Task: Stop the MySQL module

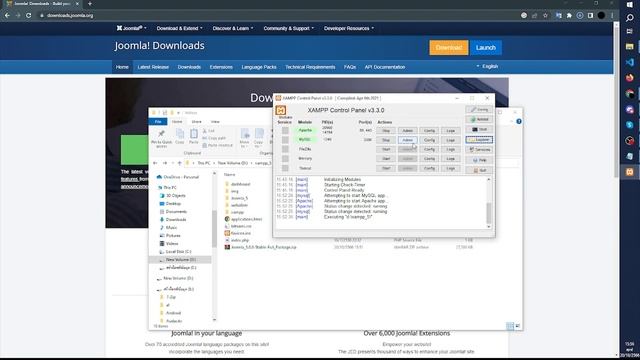Action: (386, 140)
